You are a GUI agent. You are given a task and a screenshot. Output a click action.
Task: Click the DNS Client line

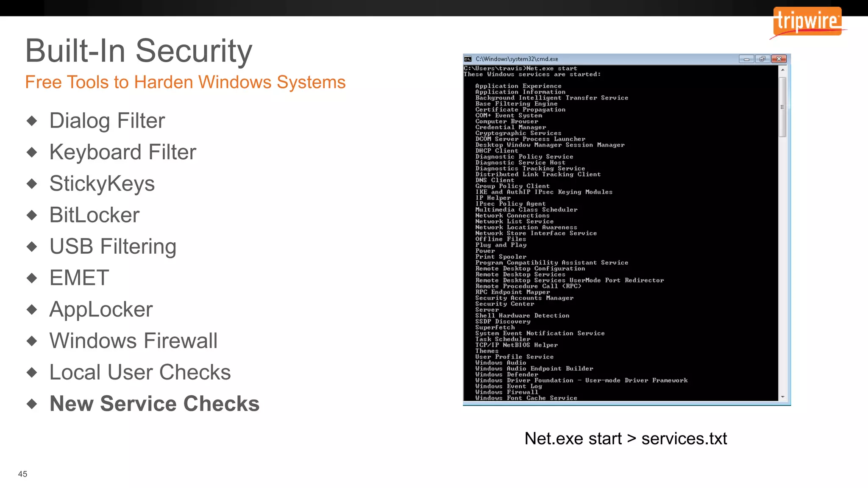495,180
